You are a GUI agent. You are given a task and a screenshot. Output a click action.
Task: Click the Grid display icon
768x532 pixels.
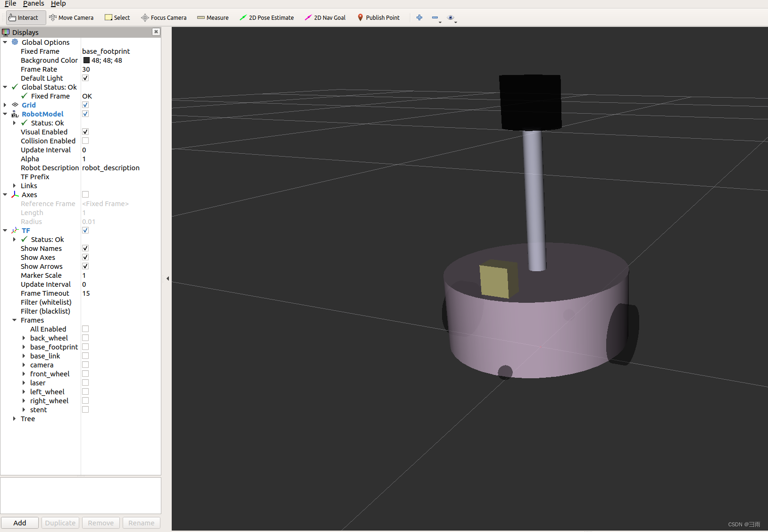coord(15,105)
